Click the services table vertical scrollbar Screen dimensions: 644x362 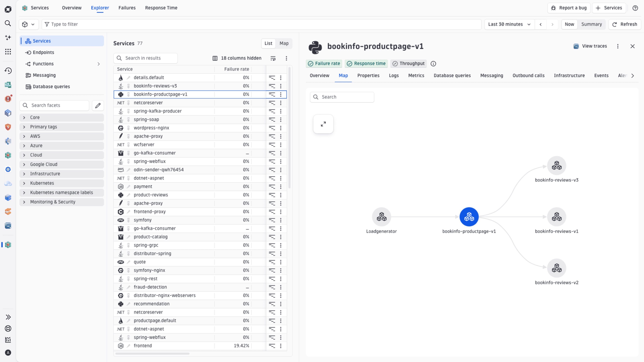[289, 127]
